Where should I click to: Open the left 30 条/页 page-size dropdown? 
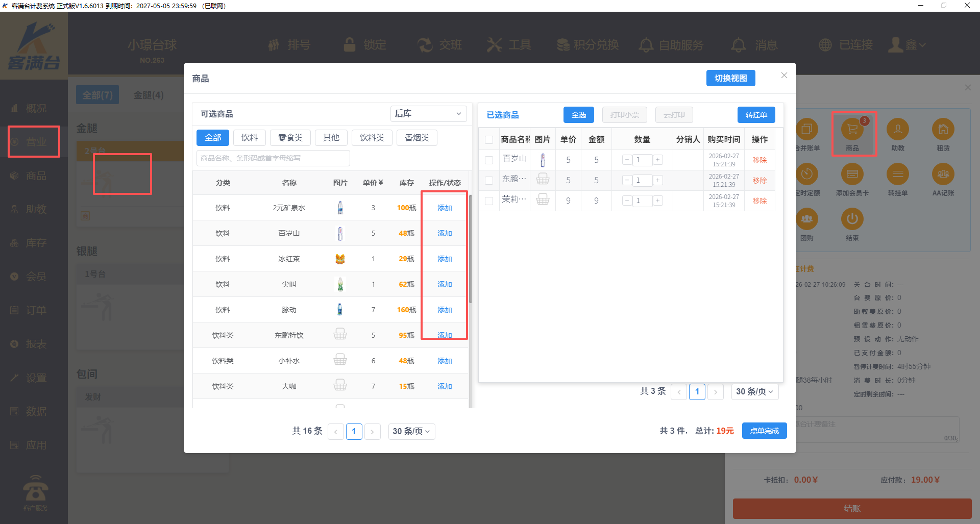click(x=411, y=432)
